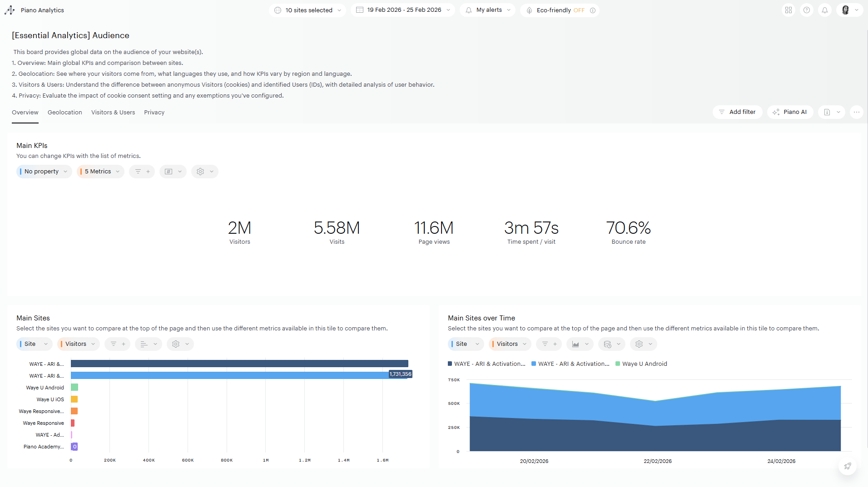This screenshot has width=868, height=487.
Task: Toggle Eco-friendly mode OFF switch
Action: pyautogui.click(x=579, y=10)
